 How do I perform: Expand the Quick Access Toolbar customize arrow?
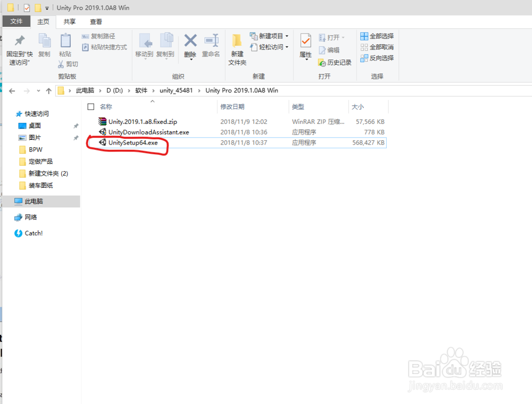click(47, 8)
